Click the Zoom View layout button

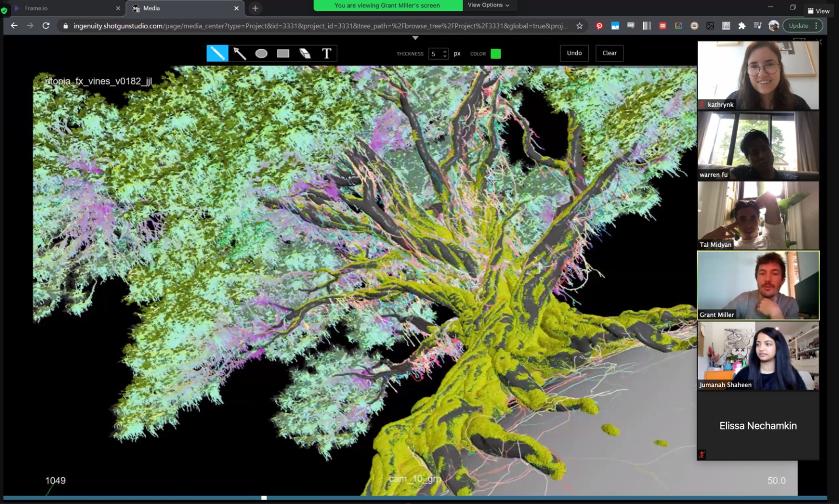pyautogui.click(x=819, y=10)
